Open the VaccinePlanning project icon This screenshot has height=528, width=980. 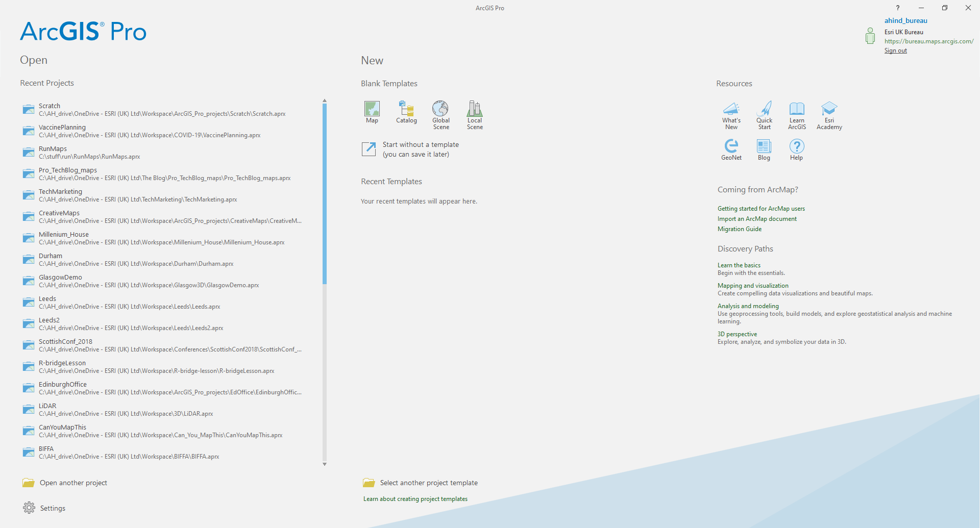tap(29, 131)
